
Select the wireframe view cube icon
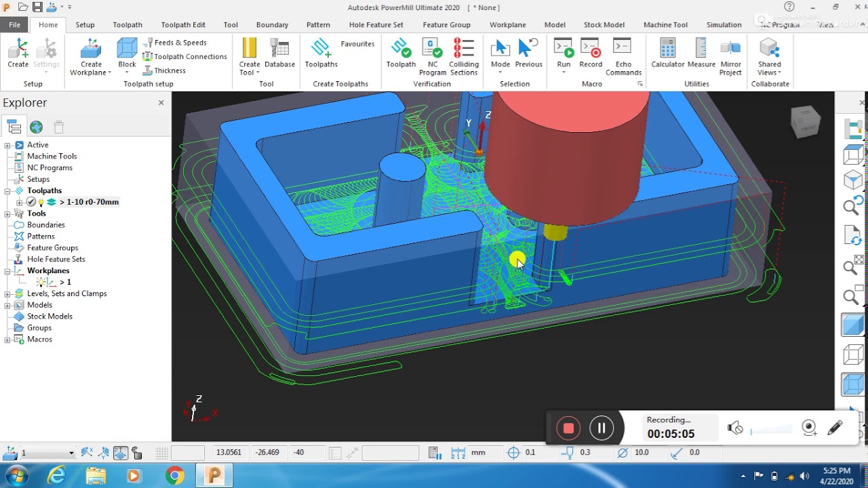point(852,354)
